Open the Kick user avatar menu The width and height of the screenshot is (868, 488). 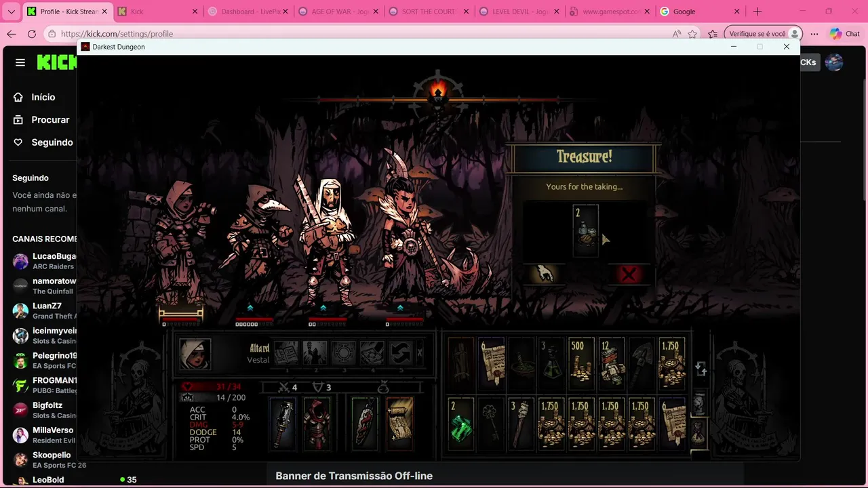coord(834,62)
